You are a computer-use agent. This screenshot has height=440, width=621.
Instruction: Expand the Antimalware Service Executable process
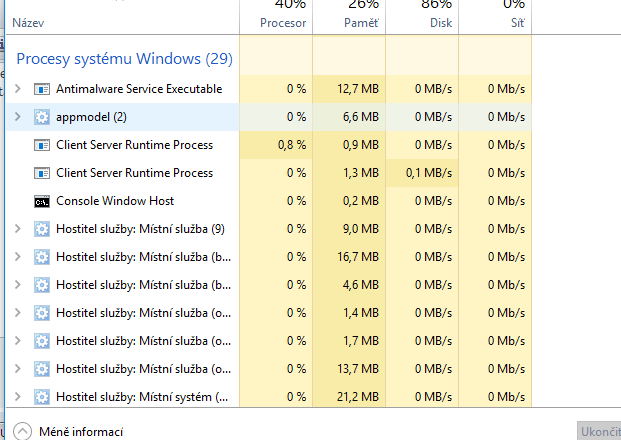point(17,89)
